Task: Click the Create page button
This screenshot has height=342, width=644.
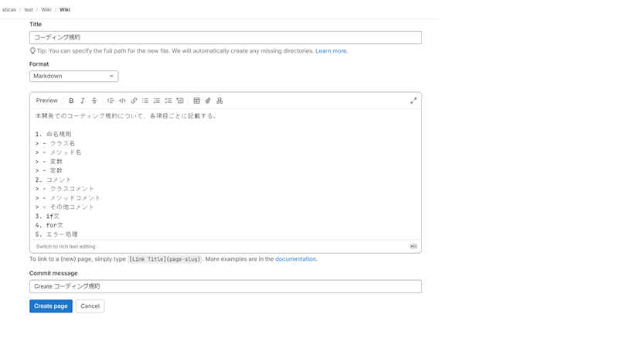Action: point(51,306)
